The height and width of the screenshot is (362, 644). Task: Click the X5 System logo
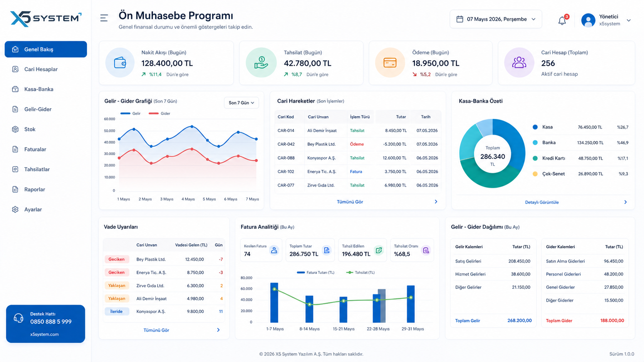pyautogui.click(x=46, y=18)
